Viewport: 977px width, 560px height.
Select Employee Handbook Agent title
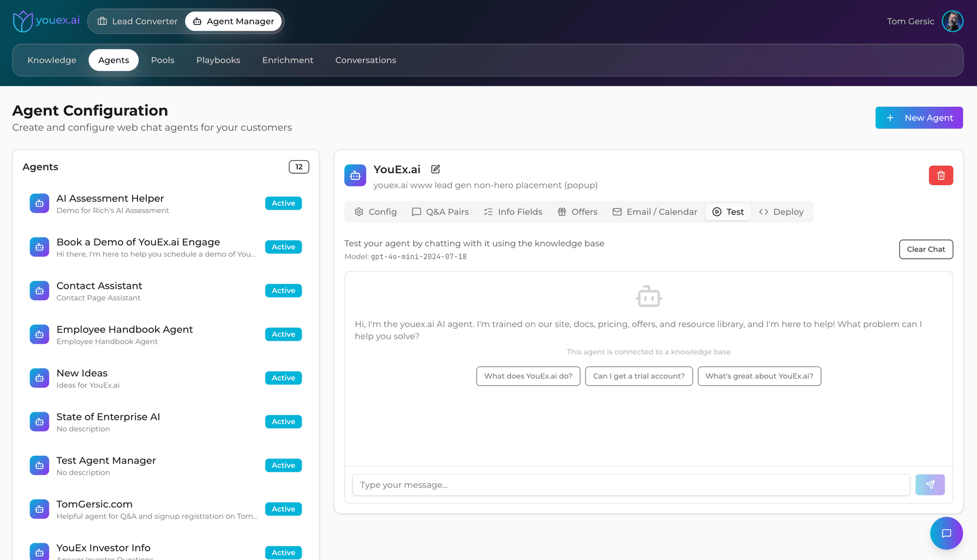coord(124,329)
